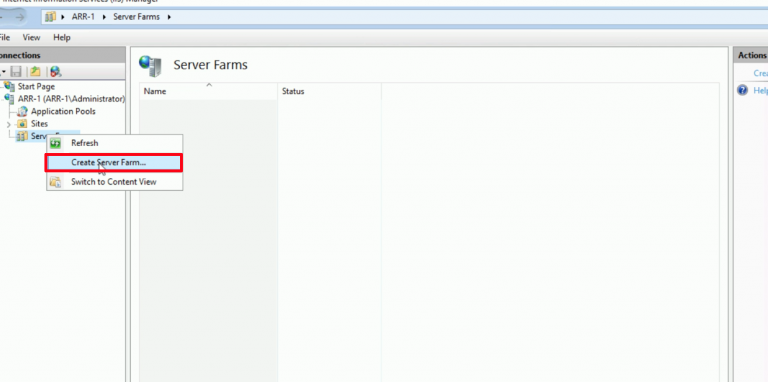The image size is (768, 382).
Task: Click the blue Help question mark icon
Action: pyautogui.click(x=743, y=91)
